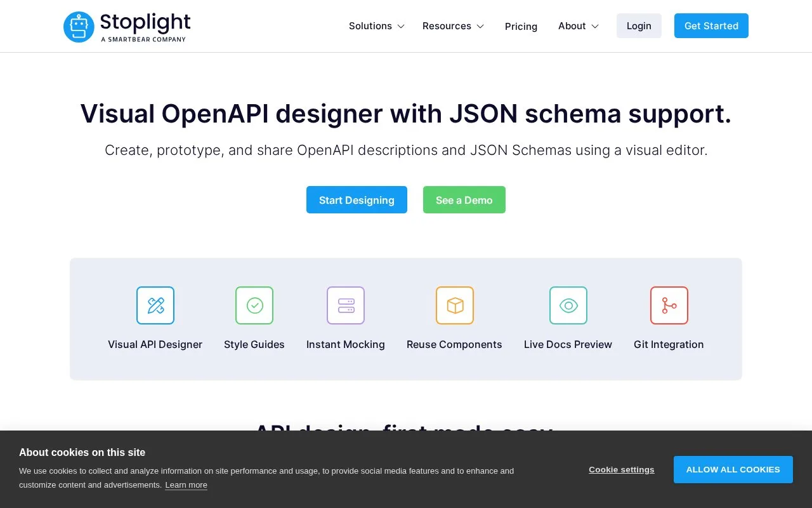The image size is (812, 508).
Task: Click the Live Docs Preview label
Action: [568, 344]
